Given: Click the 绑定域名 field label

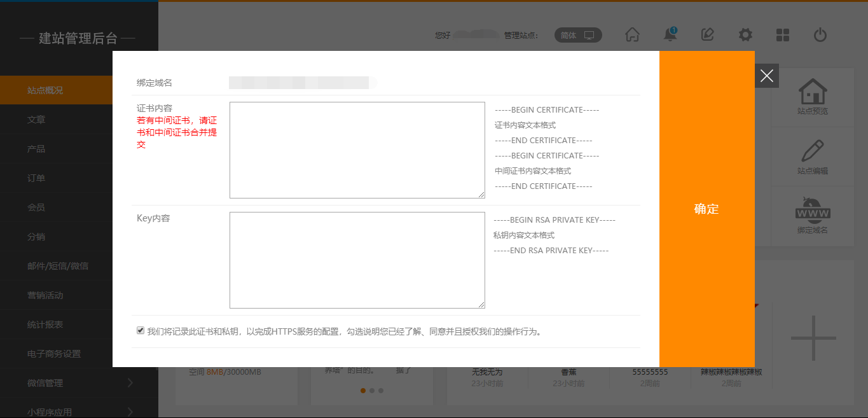Looking at the screenshot, I should tap(155, 83).
